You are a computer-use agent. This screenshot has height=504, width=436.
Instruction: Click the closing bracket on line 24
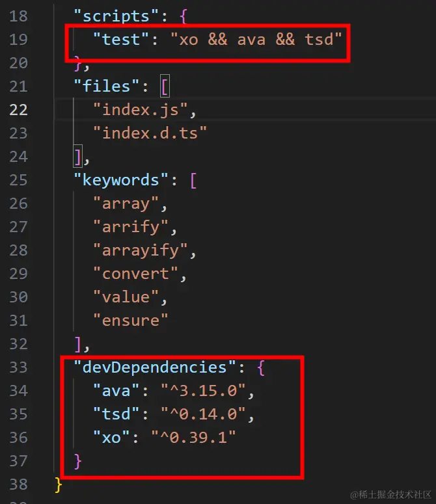(78, 157)
